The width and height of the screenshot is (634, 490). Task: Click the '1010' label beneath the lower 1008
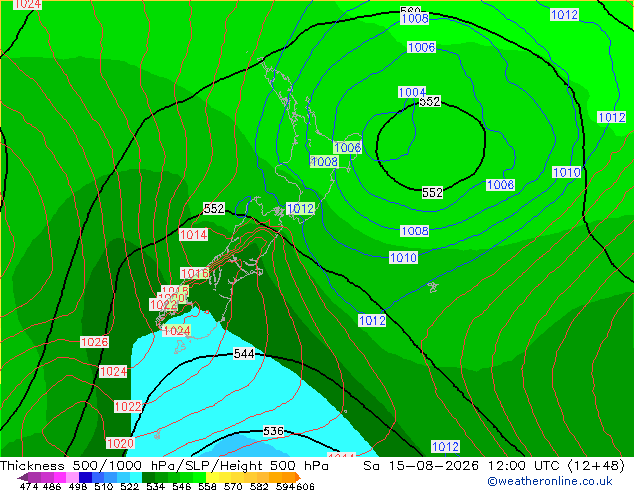click(x=403, y=258)
